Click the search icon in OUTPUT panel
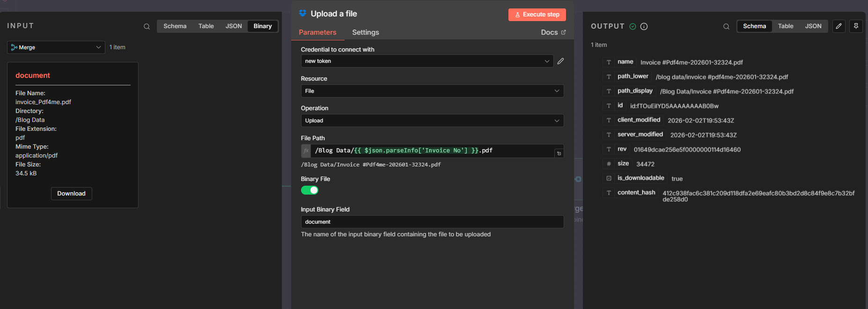Screen dimensions: 868x309 click(x=726, y=27)
